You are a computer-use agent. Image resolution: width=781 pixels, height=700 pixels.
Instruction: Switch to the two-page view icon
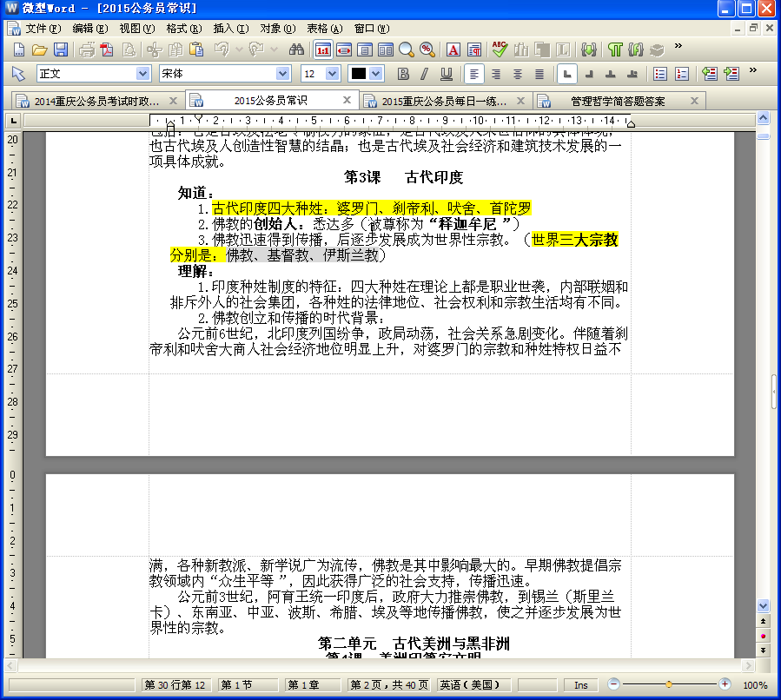[x=386, y=50]
